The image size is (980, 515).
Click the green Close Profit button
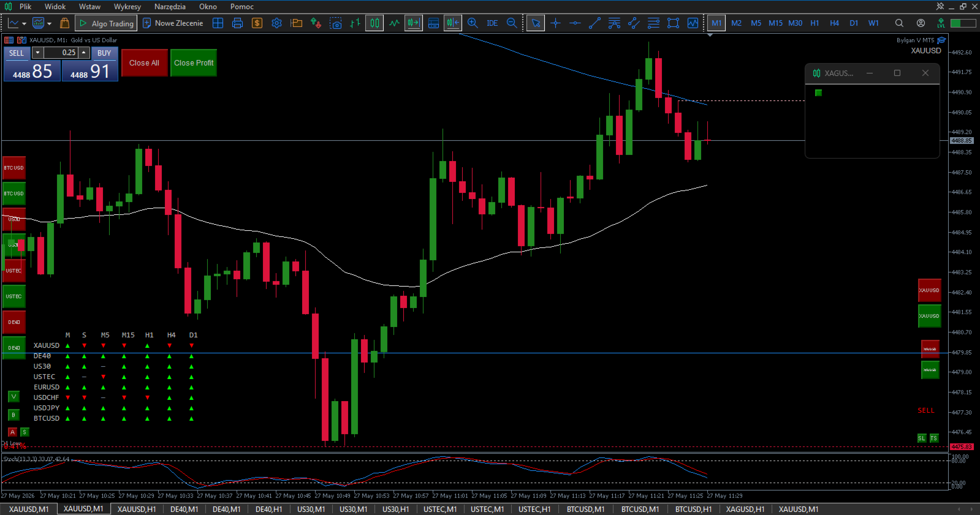tap(194, 63)
